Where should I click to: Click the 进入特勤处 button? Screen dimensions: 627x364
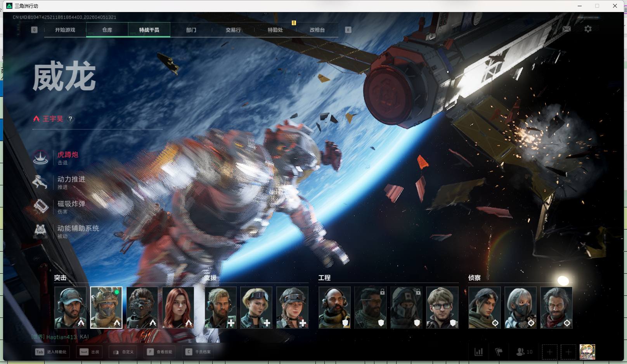point(51,352)
